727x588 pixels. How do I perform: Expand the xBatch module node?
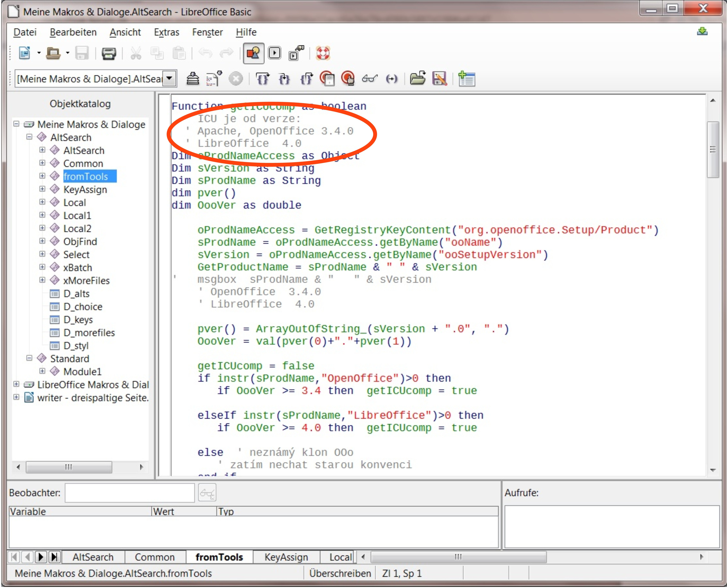click(x=42, y=267)
